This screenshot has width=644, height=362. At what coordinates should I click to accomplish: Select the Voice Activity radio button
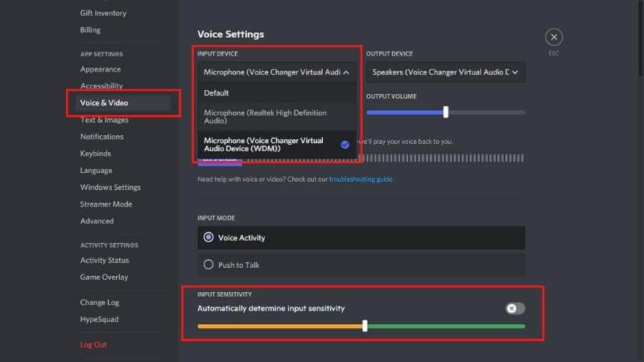click(208, 237)
